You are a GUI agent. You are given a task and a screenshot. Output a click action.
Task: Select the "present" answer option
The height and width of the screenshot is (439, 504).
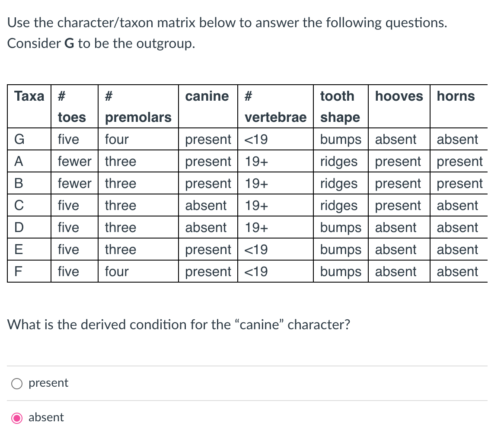pos(48,383)
